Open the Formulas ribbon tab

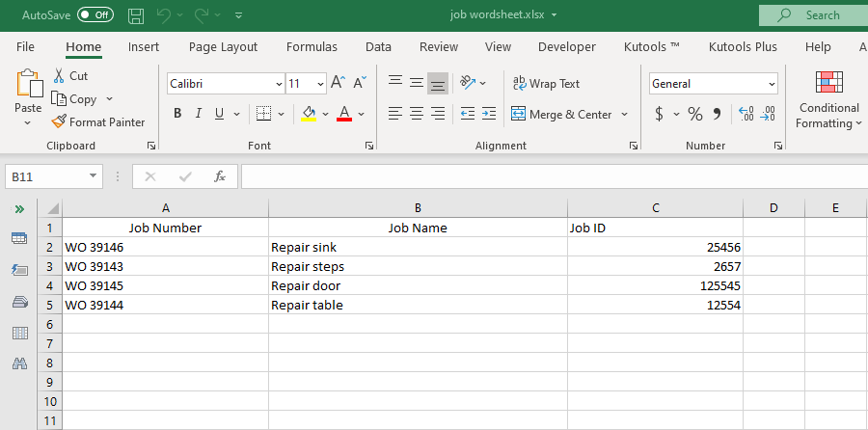(312, 47)
